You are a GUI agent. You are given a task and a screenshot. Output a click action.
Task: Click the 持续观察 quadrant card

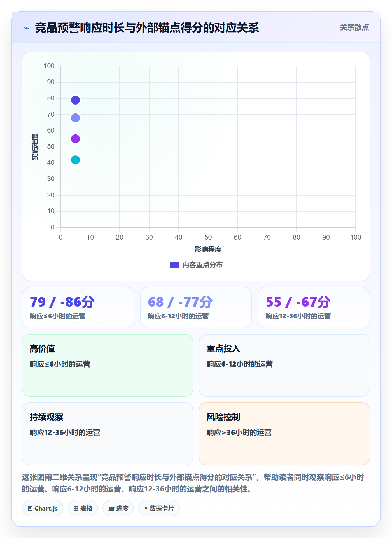pyautogui.click(x=108, y=434)
